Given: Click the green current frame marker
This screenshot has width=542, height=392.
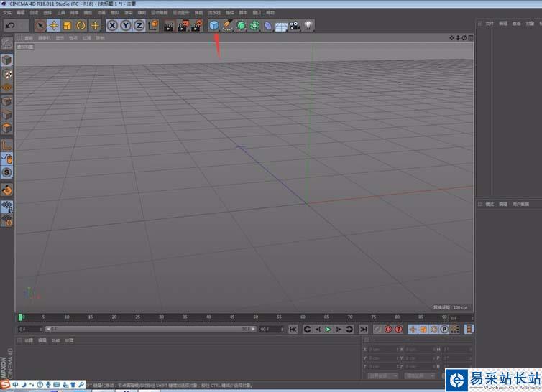Looking at the screenshot, I should 20,317.
